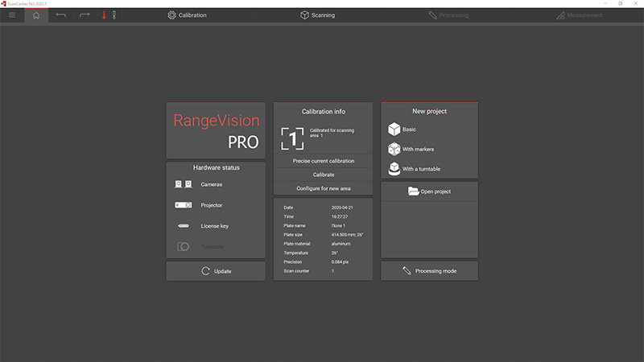Click Precise current calibration
This screenshot has height=362, width=644.
click(x=324, y=161)
